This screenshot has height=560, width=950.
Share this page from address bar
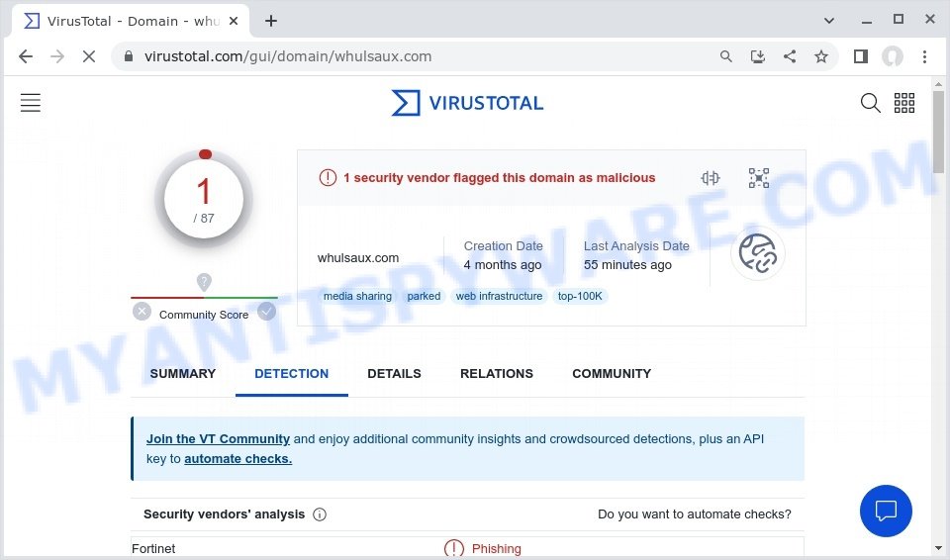pyautogui.click(x=790, y=56)
